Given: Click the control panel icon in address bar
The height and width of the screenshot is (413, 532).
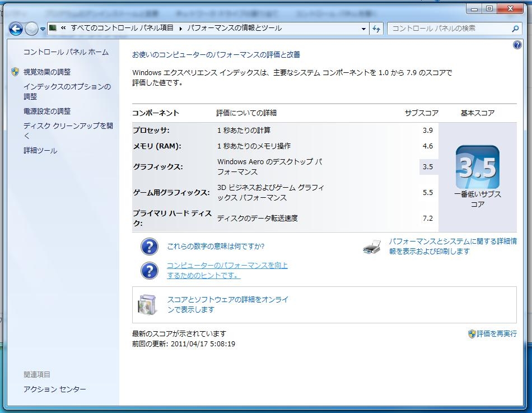Looking at the screenshot, I should point(53,28).
